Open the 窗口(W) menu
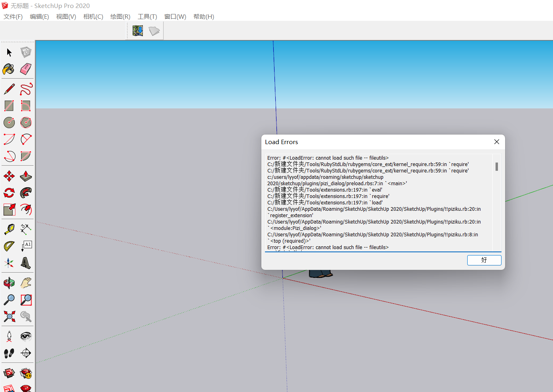The image size is (553, 392). coord(175,16)
